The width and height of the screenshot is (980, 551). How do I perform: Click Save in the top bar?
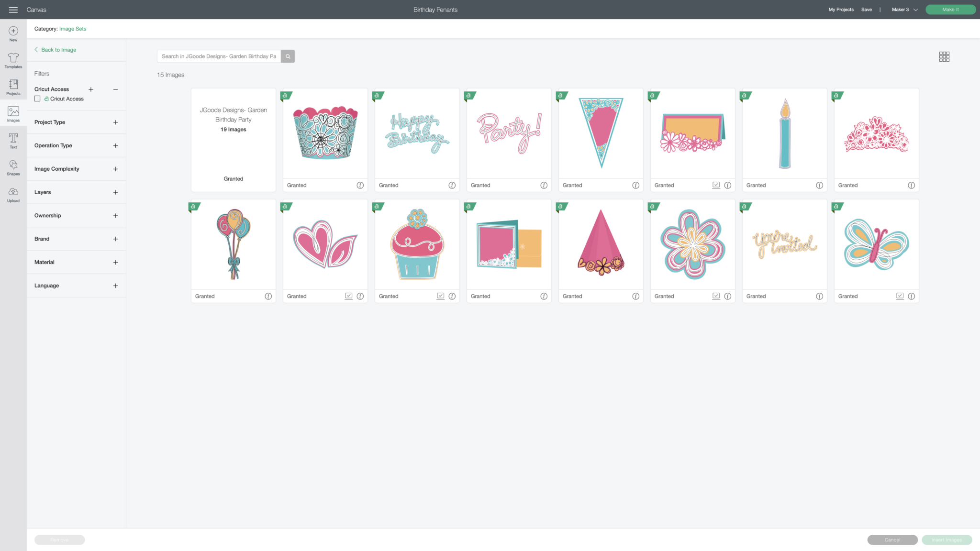(866, 10)
